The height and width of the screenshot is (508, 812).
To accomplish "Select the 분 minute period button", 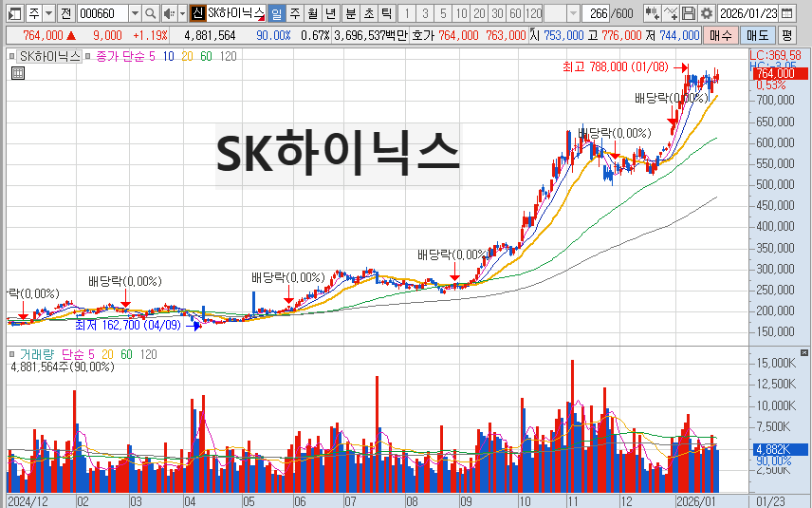I will (x=351, y=13).
